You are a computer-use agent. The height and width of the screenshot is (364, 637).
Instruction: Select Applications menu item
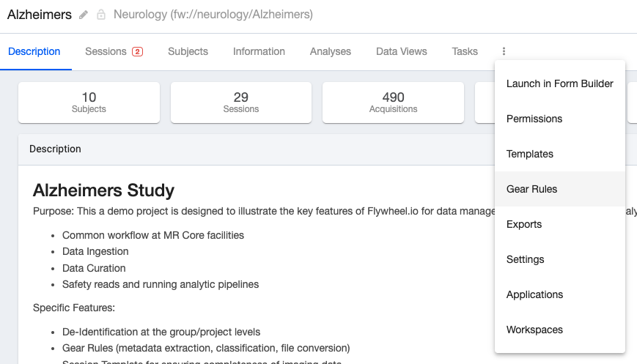(x=560, y=294)
